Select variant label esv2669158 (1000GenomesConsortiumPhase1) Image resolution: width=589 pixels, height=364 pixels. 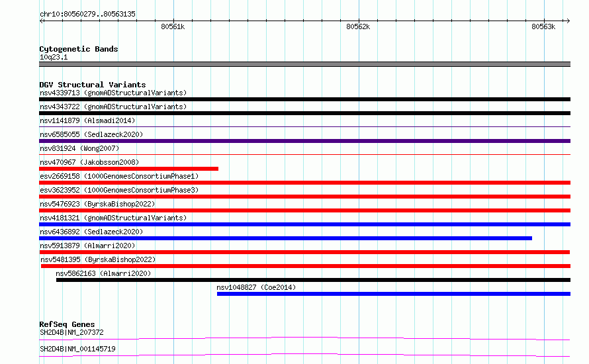pyautogui.click(x=119, y=176)
